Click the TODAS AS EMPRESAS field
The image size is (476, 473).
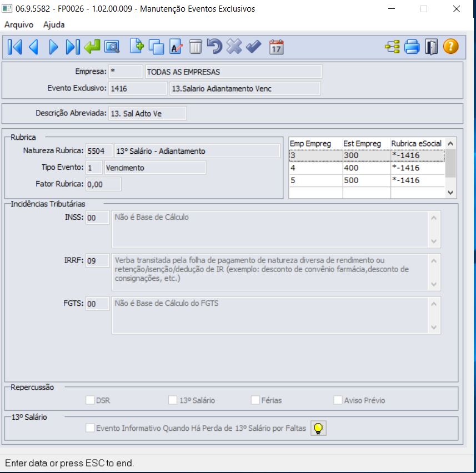[x=233, y=72]
